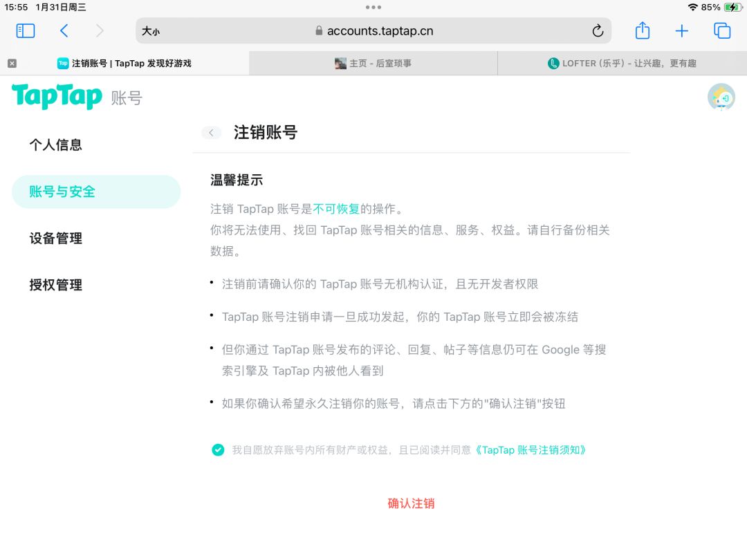Image resolution: width=747 pixels, height=560 pixels.
Task: Tap the three-dot multitasking control at top
Action: [x=373, y=7]
